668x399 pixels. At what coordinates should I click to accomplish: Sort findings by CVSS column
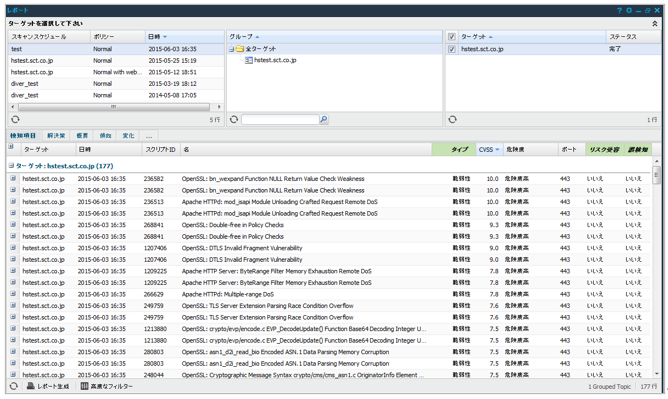489,149
